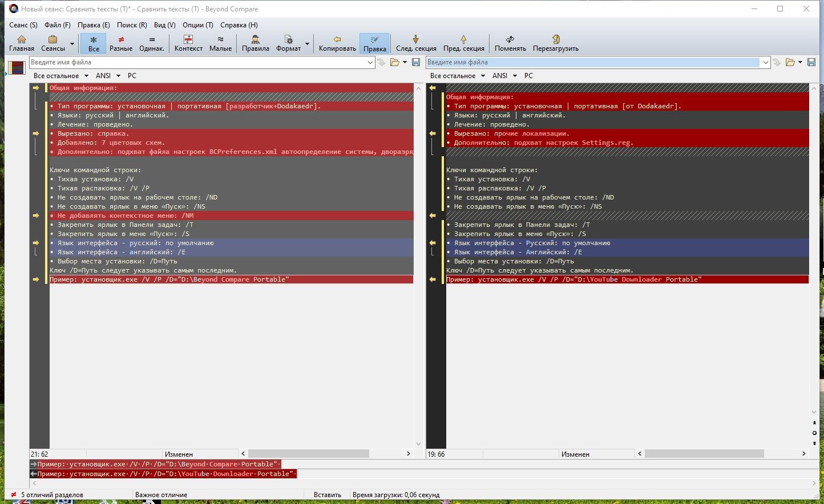Click the Главная home toolbar icon
This screenshot has width=824, height=504.
(x=22, y=43)
